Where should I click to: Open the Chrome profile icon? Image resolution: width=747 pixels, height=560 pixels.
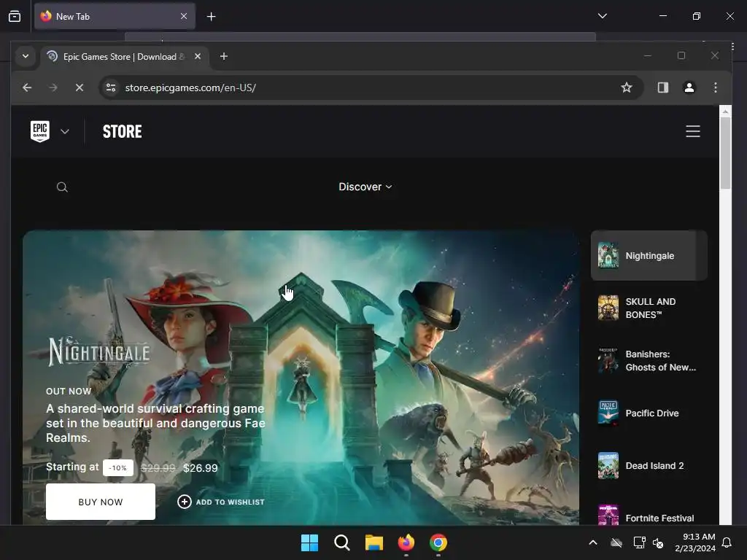[689, 87]
